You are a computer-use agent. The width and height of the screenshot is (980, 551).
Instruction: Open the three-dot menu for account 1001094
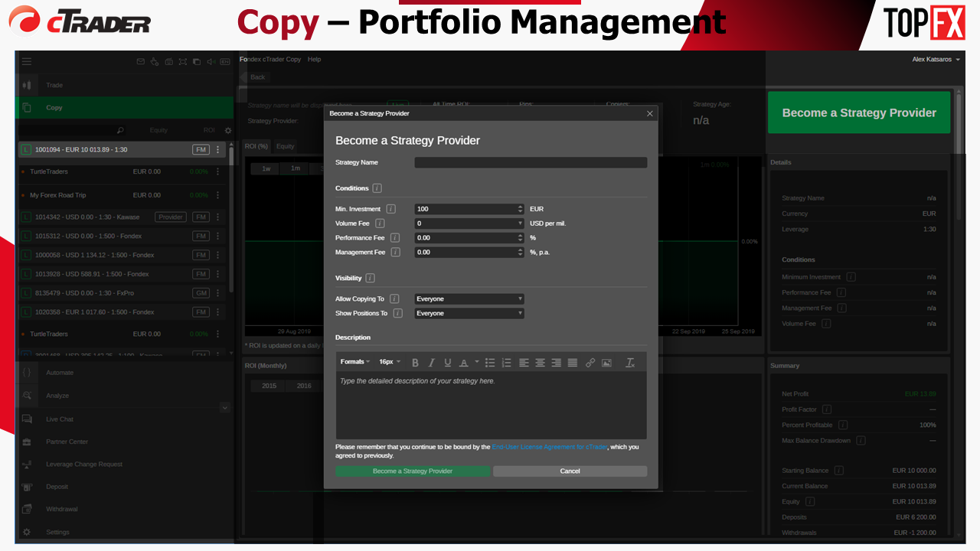[x=217, y=150]
